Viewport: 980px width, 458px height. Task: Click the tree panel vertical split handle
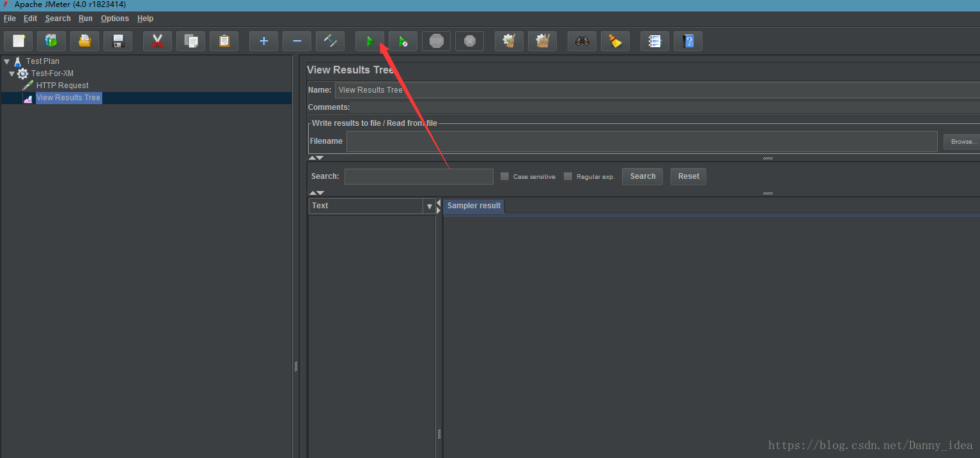click(296, 366)
